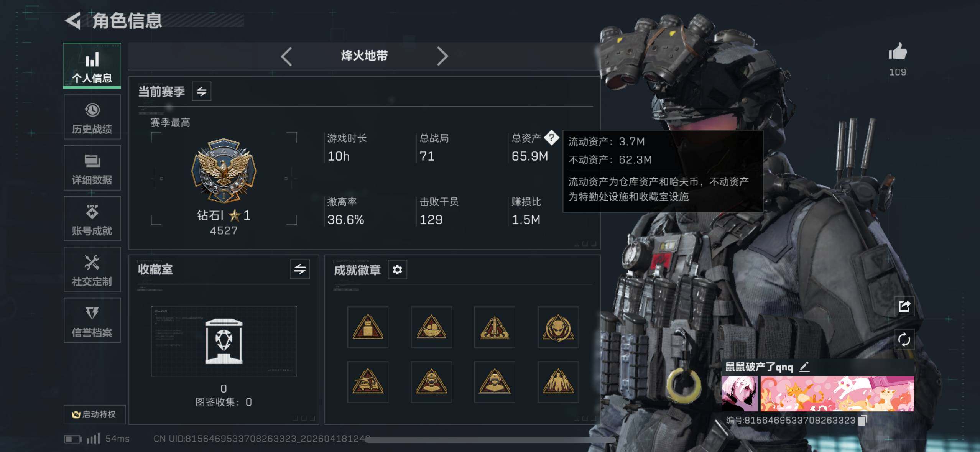This screenshot has height=452, width=980.
Task: Tap the pink cat banner card
Action: click(837, 394)
